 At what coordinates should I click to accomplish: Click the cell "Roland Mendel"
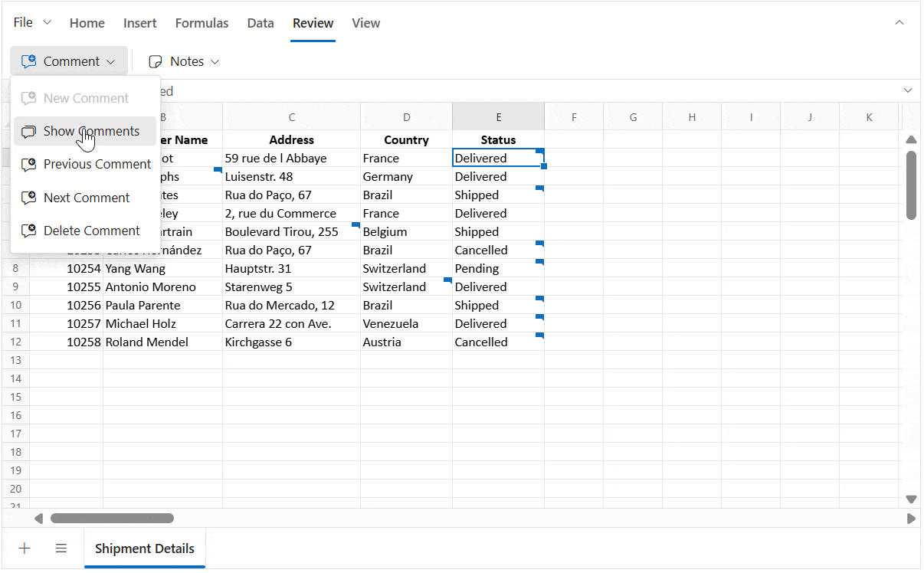[x=163, y=342]
